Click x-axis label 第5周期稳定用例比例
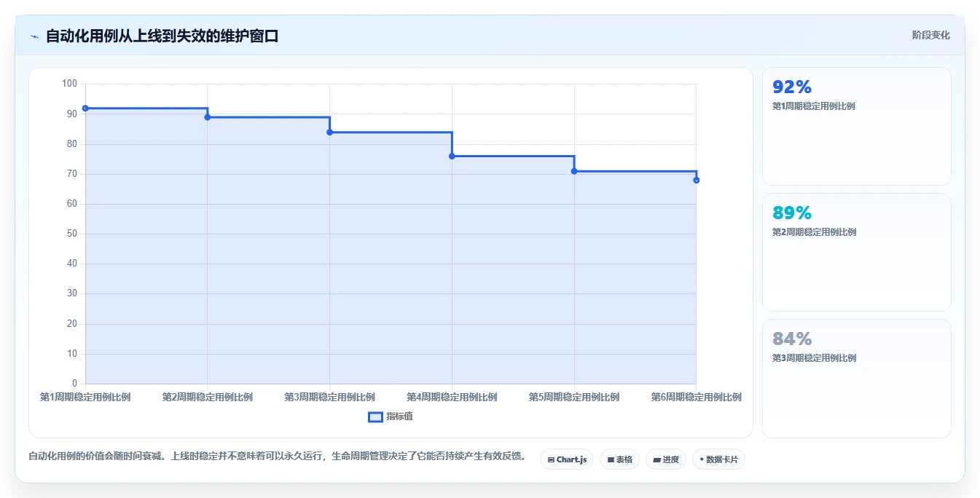The width and height of the screenshot is (980, 498). pyautogui.click(x=574, y=397)
